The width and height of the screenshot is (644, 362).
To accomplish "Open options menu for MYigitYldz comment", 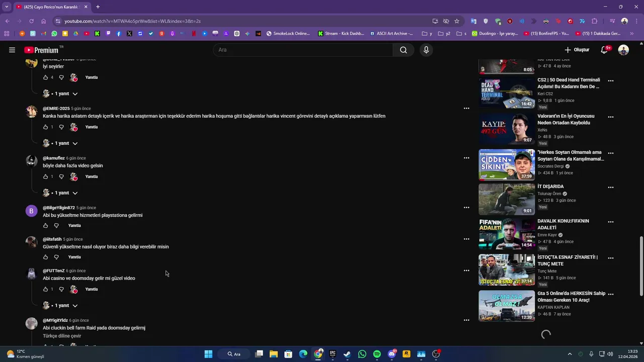I will tap(466, 320).
